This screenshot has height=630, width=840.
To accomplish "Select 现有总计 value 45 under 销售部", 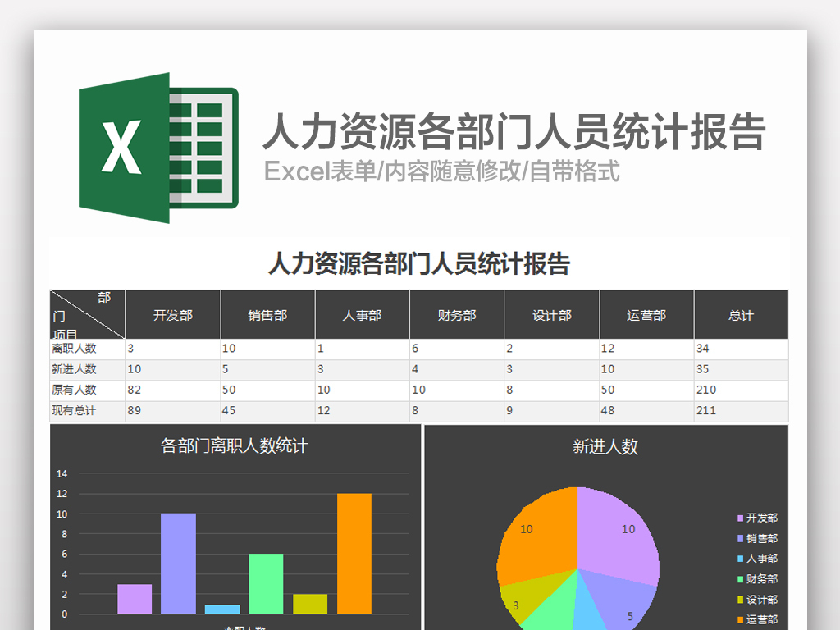I will tap(268, 412).
